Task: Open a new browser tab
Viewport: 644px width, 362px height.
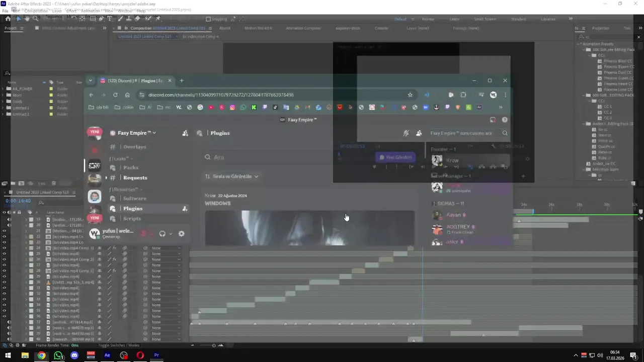Action: click(x=182, y=80)
